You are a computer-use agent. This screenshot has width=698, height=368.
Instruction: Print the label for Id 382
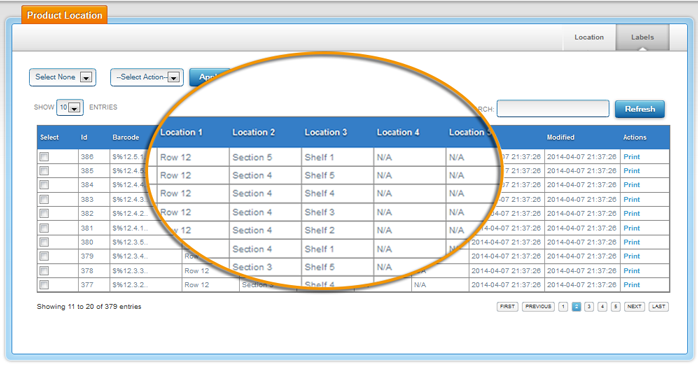click(632, 214)
